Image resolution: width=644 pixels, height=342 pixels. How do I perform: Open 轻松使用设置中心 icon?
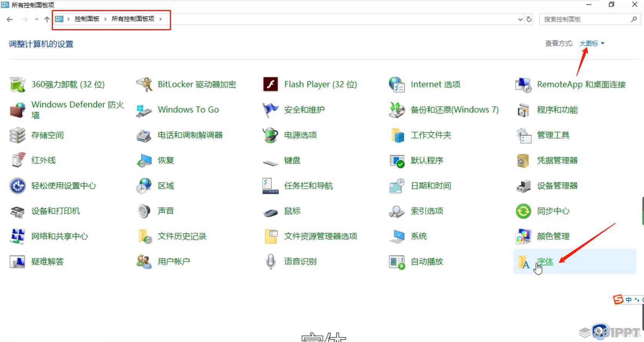(18, 186)
